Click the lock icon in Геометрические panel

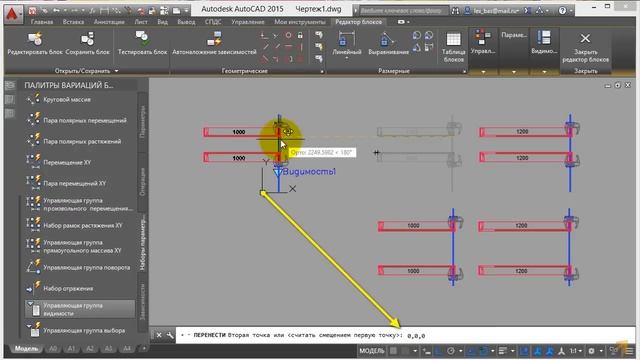pyautogui.click(x=300, y=36)
